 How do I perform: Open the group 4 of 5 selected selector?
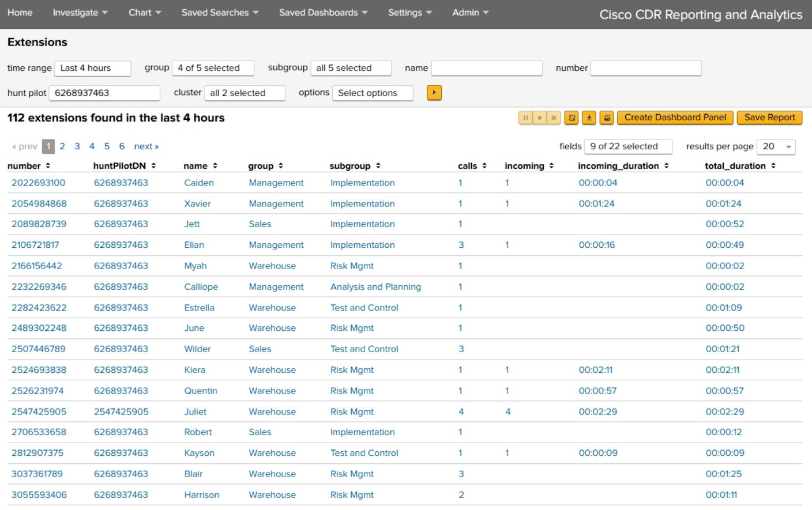pyautogui.click(x=213, y=68)
